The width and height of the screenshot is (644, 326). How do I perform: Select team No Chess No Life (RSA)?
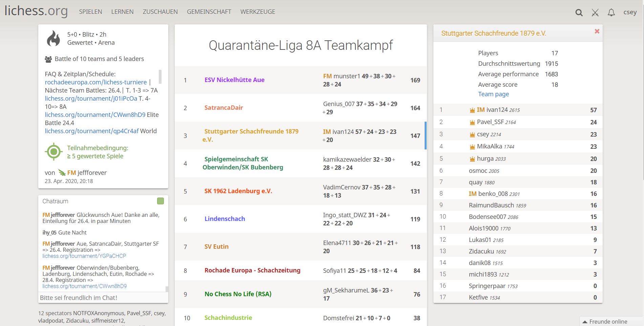click(x=238, y=294)
